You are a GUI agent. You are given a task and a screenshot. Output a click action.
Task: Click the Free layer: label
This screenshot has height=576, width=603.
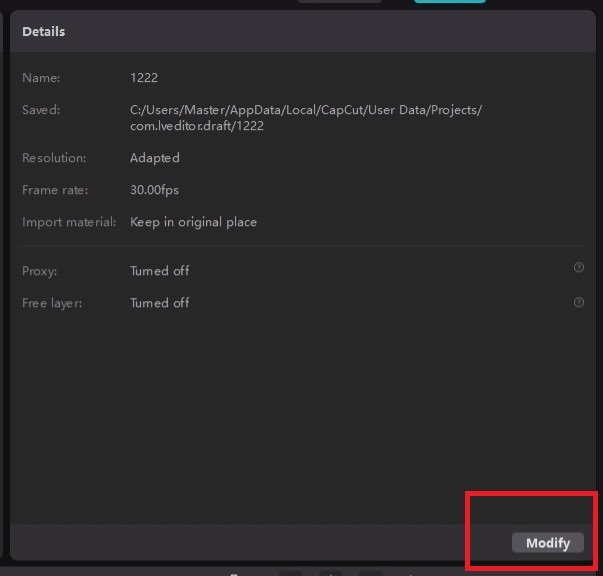pos(52,303)
